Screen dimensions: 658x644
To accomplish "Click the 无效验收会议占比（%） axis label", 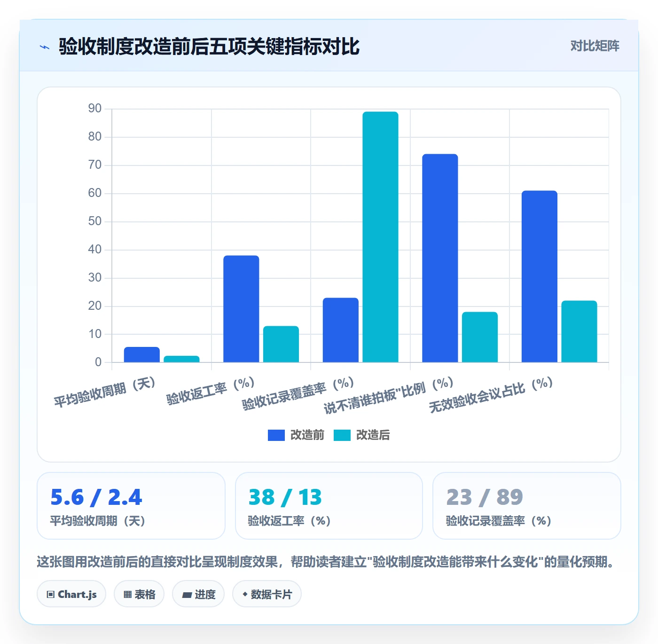I will point(491,394).
